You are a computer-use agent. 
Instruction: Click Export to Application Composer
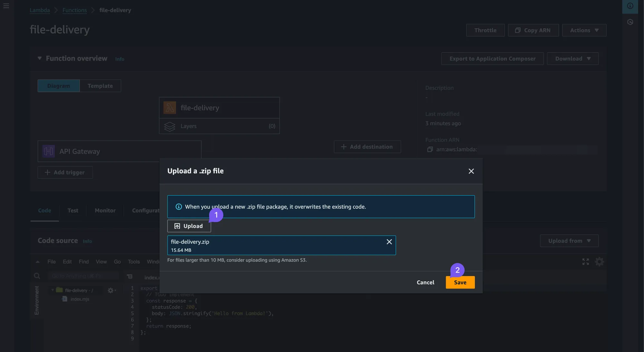click(492, 59)
